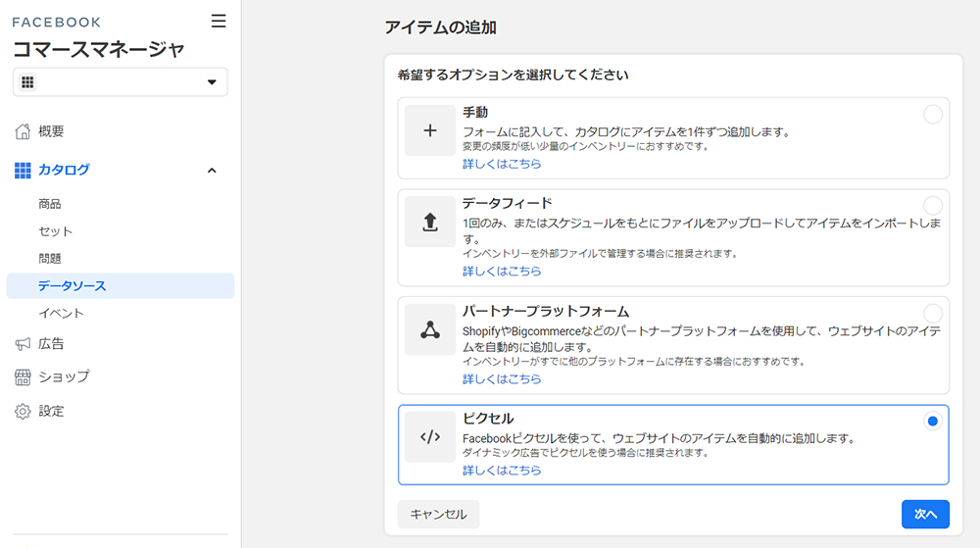Click the パートナープラットフォーム network icon

click(430, 329)
